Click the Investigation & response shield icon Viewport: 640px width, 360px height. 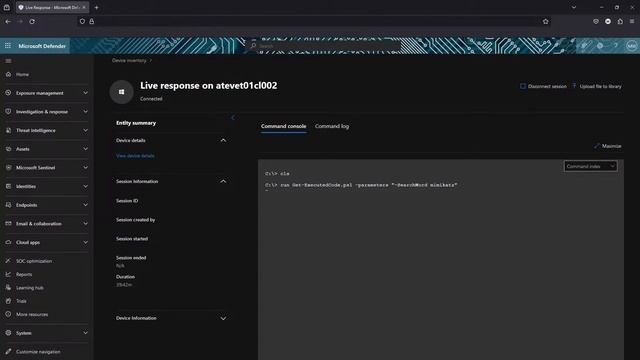click(8, 111)
